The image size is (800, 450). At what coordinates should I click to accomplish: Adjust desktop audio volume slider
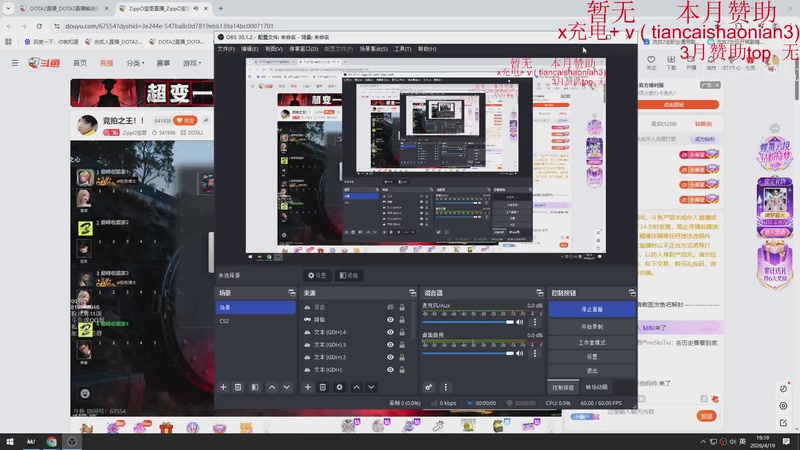tap(468, 353)
